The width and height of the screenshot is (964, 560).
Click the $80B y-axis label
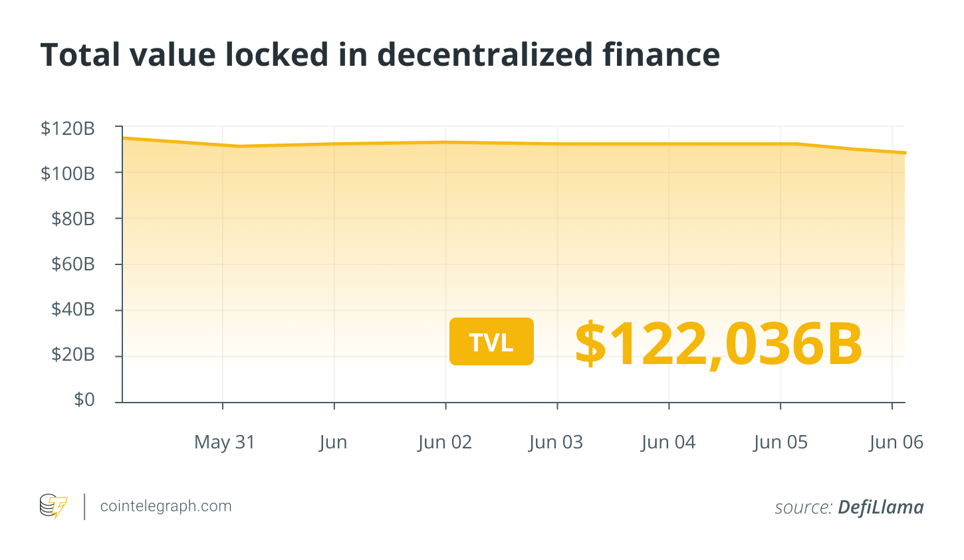coord(73,219)
